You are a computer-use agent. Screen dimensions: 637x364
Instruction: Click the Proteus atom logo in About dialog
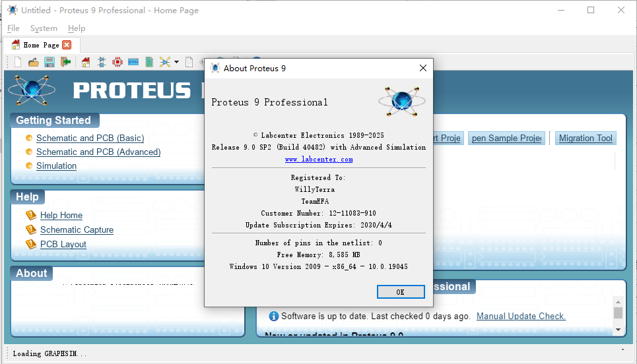(401, 101)
